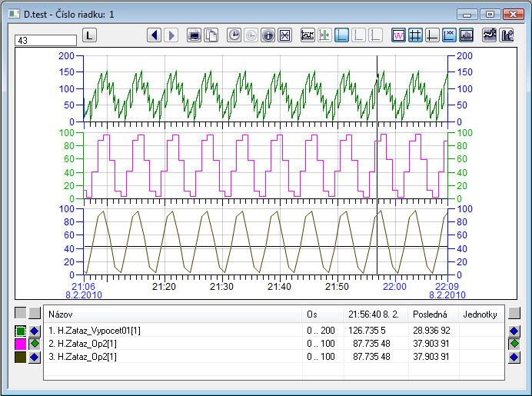This screenshot has width=532, height=396.
Task: Open the first clock time settings icon
Action: coord(234,35)
